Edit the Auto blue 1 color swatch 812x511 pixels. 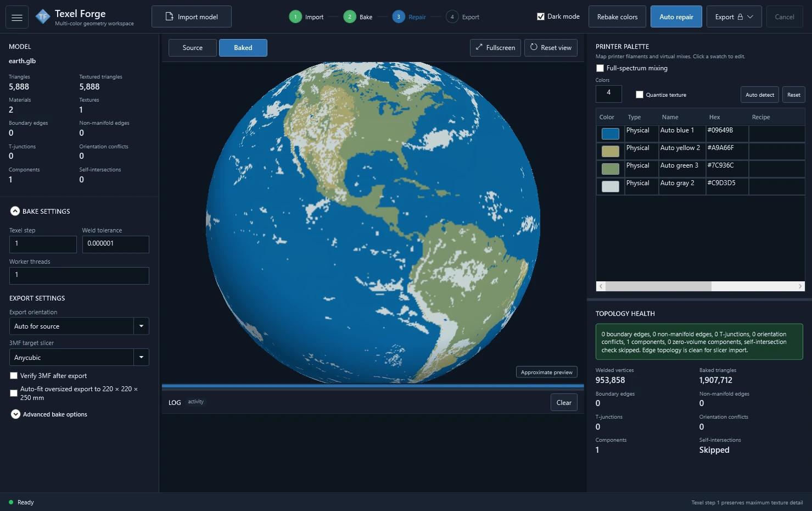click(x=611, y=134)
